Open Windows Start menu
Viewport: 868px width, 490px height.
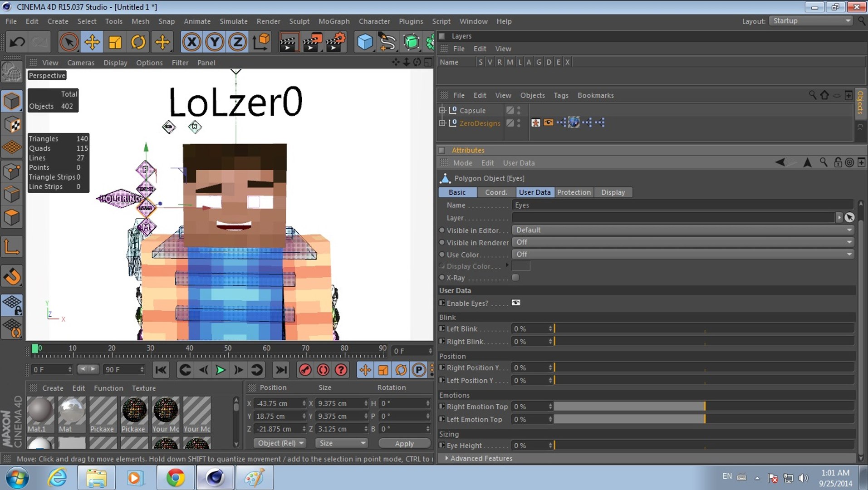tap(17, 478)
